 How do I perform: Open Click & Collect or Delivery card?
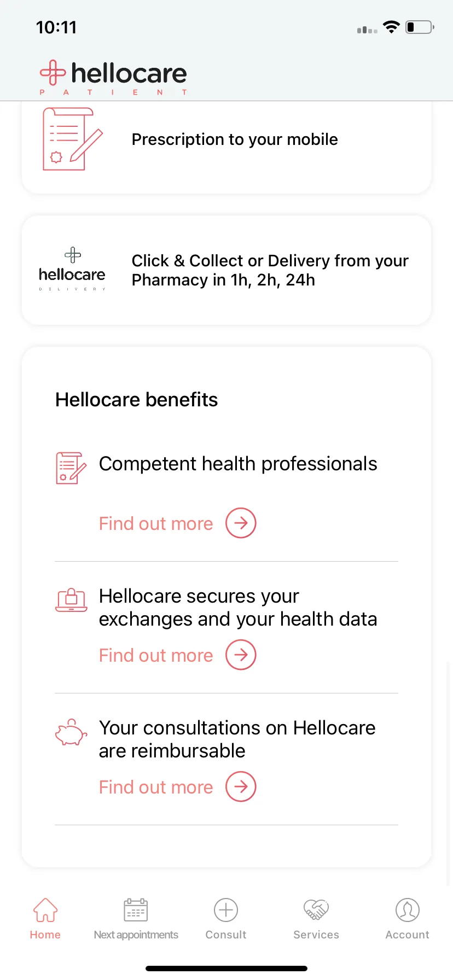click(226, 270)
